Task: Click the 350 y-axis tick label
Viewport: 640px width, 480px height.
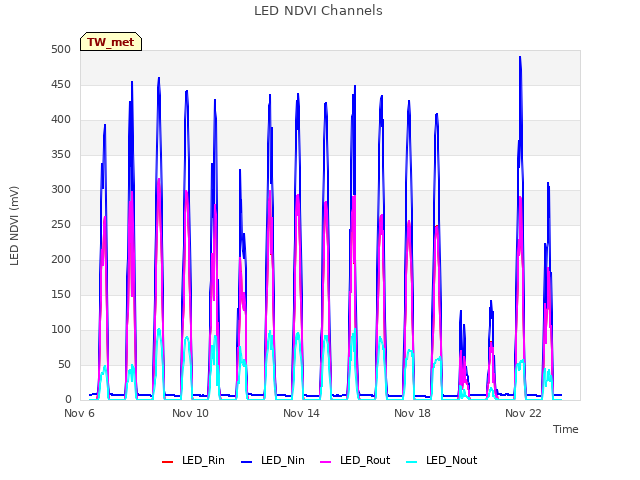Action: [61, 155]
